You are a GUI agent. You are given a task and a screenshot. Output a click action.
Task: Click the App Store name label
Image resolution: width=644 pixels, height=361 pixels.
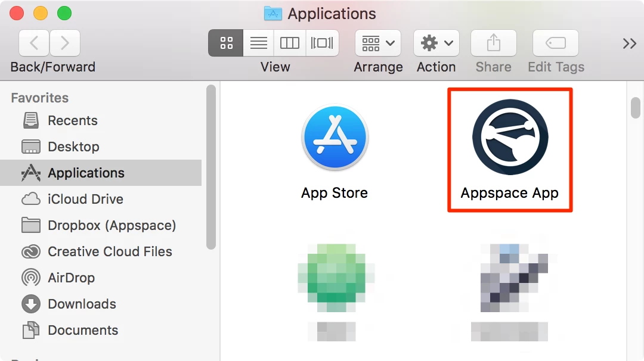click(x=335, y=193)
